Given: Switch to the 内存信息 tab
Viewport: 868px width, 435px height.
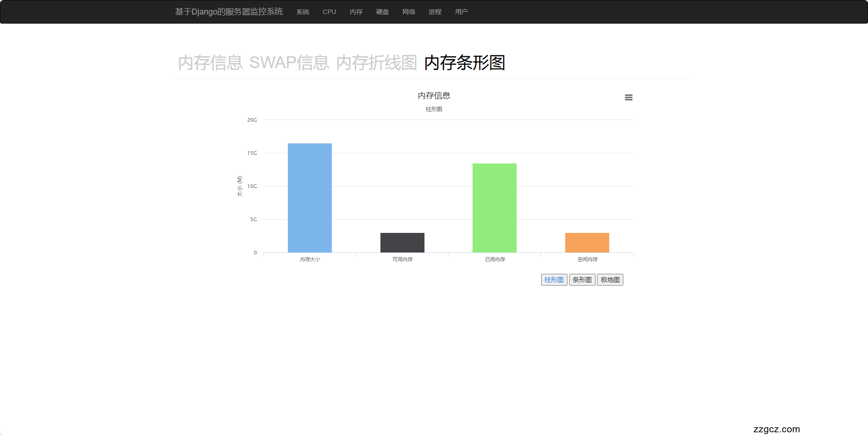Looking at the screenshot, I should 210,63.
